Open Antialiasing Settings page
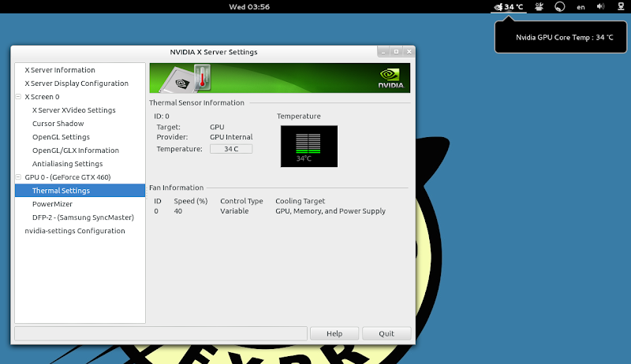The height and width of the screenshot is (364, 631). (67, 164)
